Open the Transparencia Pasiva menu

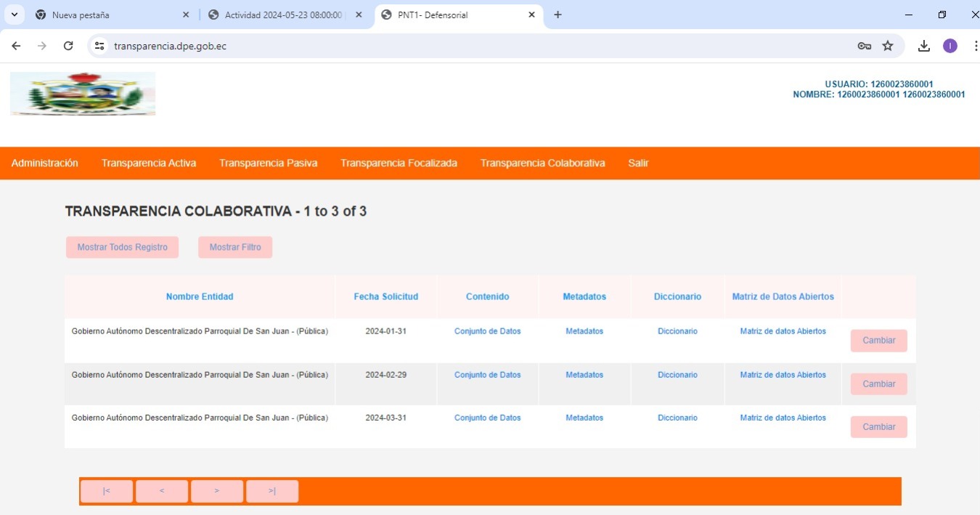coord(268,163)
